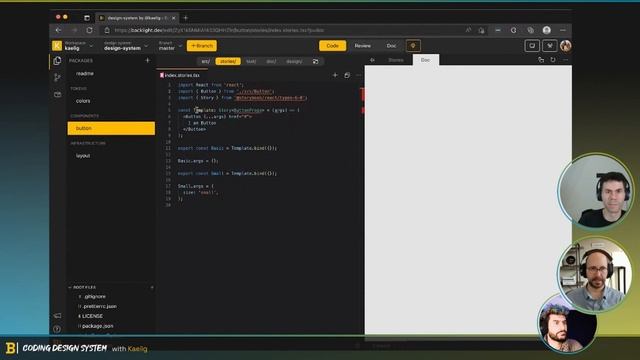
Task: Open the user avatar in app header
Action: 565,46
